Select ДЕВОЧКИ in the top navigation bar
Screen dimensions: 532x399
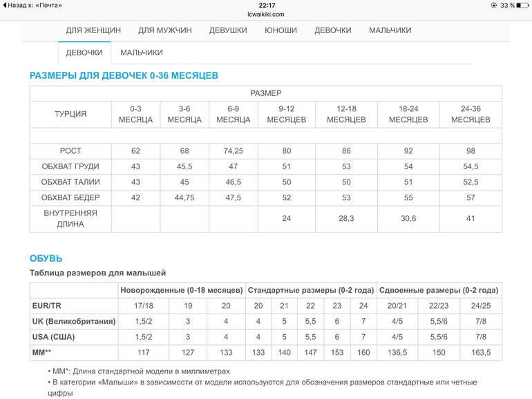332,30
